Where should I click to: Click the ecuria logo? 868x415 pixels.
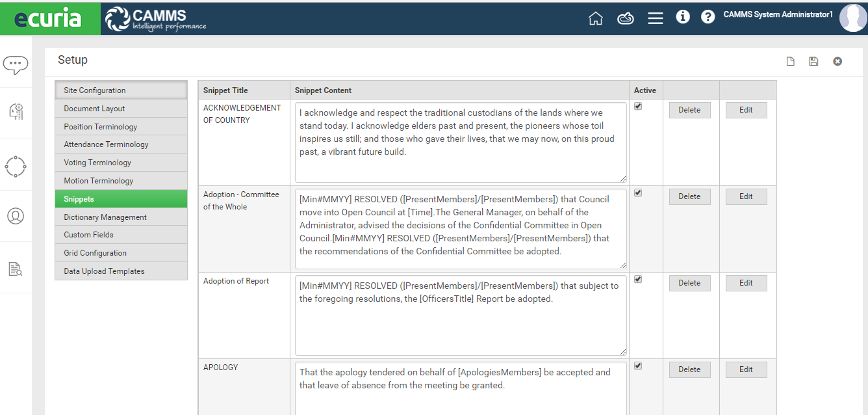tap(50, 18)
